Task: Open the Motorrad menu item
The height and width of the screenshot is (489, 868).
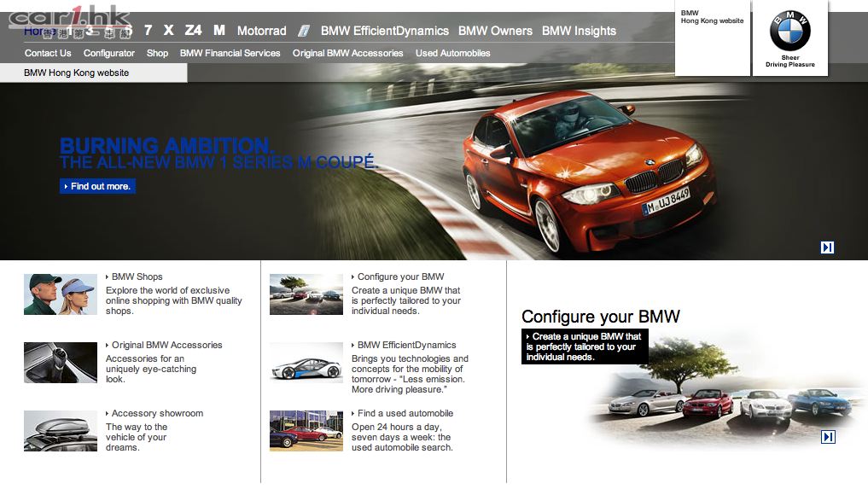Action: coord(262,31)
